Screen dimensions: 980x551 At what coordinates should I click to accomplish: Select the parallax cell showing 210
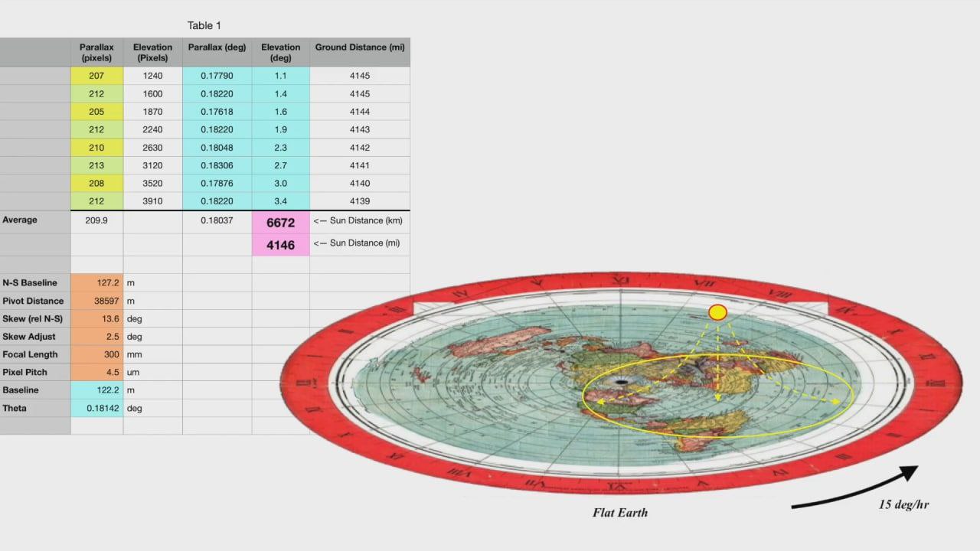tap(96, 148)
